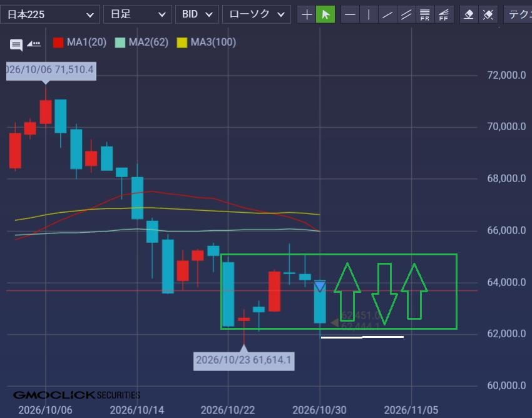Select the vertical line drawing tool
Screen dimensions: 532x418
pyautogui.click(x=369, y=14)
